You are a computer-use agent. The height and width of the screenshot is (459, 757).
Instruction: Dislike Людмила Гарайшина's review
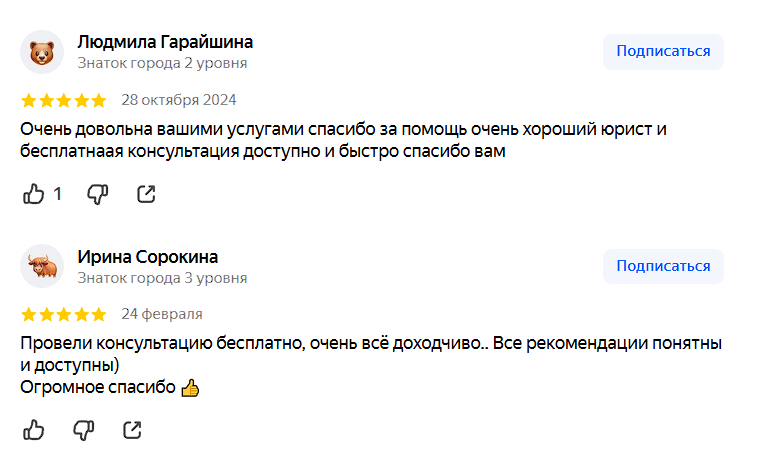[x=97, y=194]
